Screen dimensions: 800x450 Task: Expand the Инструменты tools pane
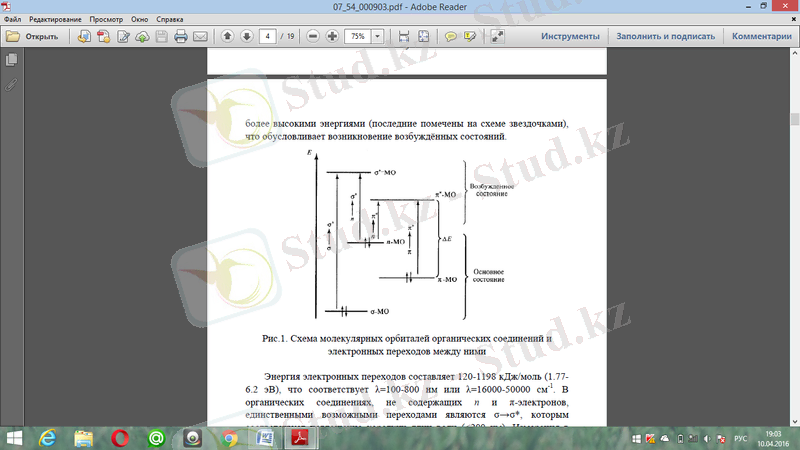coord(570,37)
